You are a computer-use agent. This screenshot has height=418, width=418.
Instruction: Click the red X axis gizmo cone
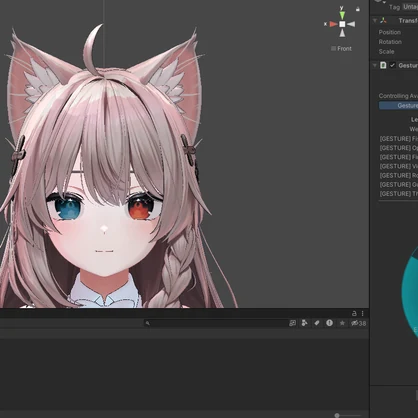click(333, 24)
